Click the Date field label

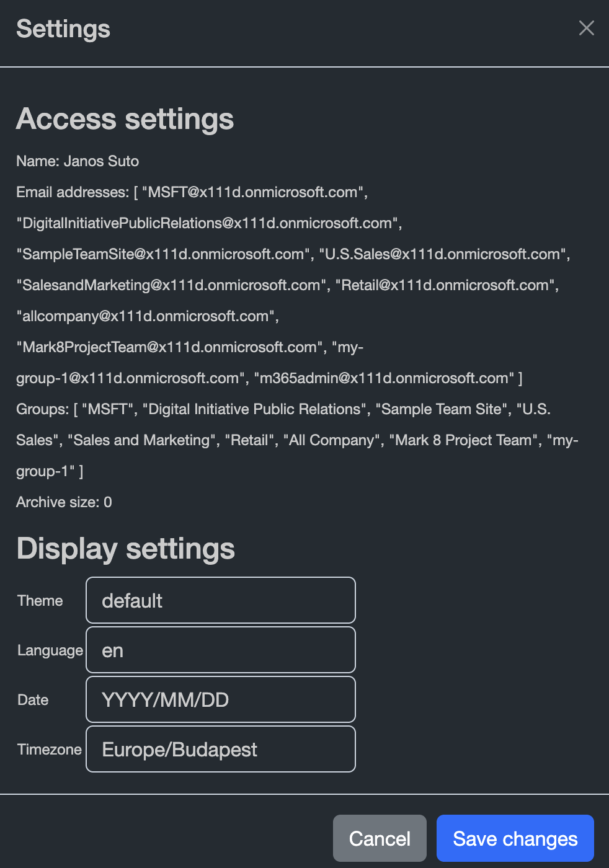[x=33, y=700]
